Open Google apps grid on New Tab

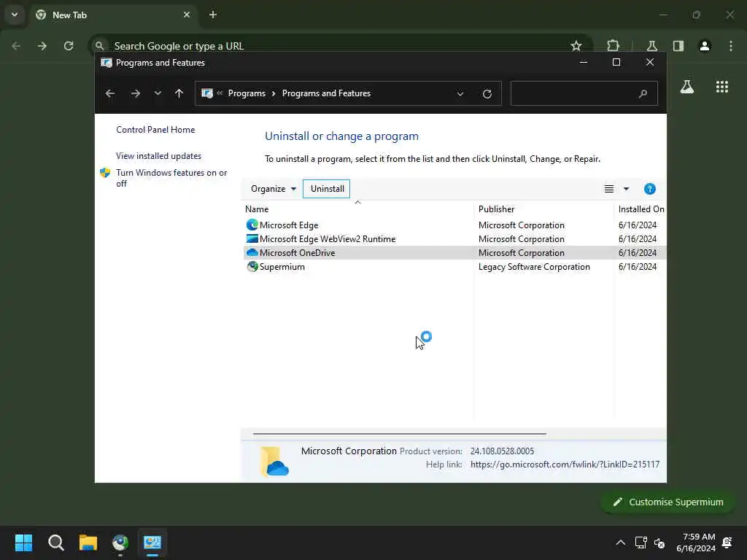[721, 87]
